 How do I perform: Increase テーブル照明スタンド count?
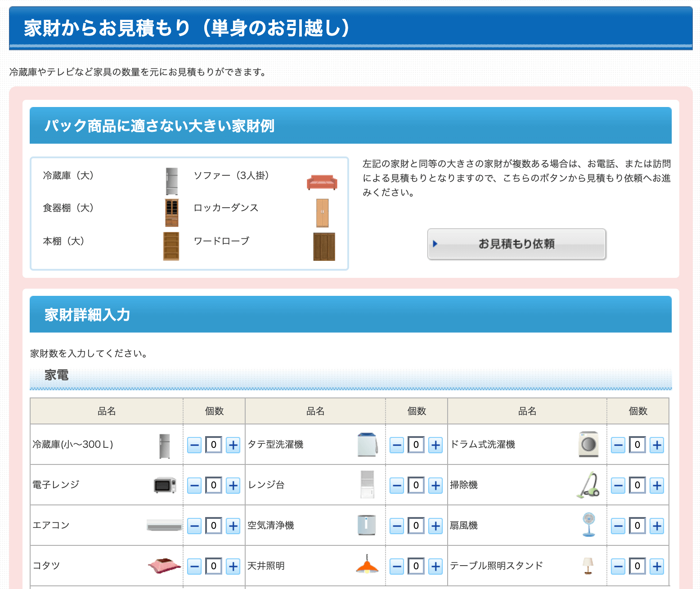(657, 567)
